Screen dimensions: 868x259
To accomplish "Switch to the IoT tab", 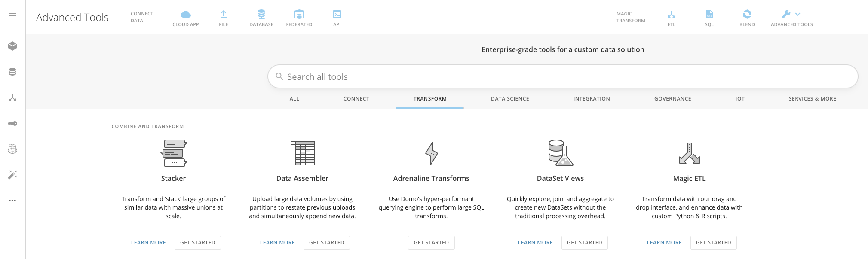I will click(x=740, y=99).
